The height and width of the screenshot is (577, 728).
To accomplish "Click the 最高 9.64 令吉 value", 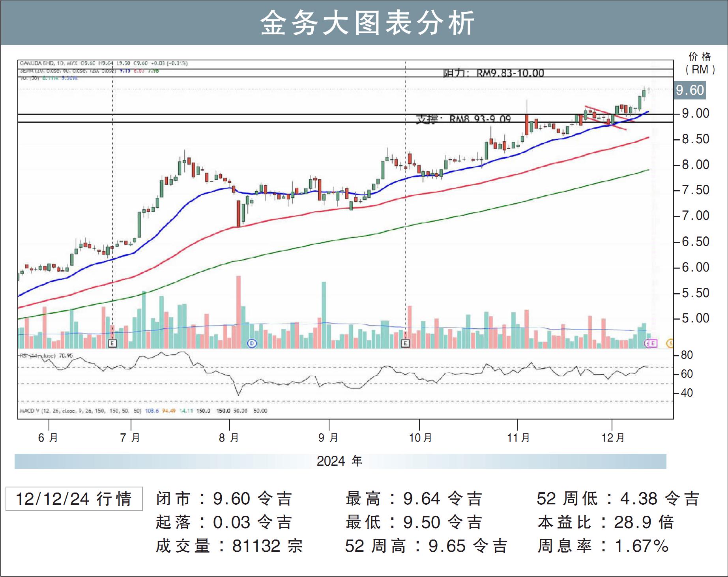I will pyautogui.click(x=414, y=498).
